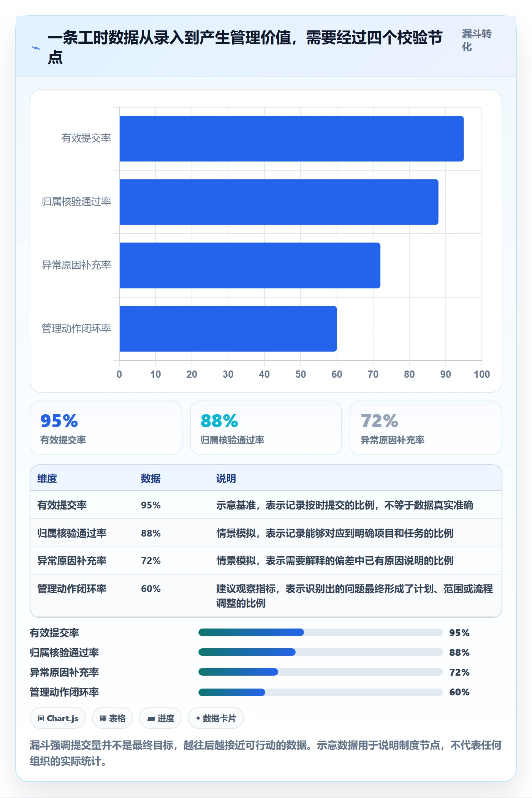Click the 数据 column header
This screenshot has height=798, width=532.
pos(151,478)
